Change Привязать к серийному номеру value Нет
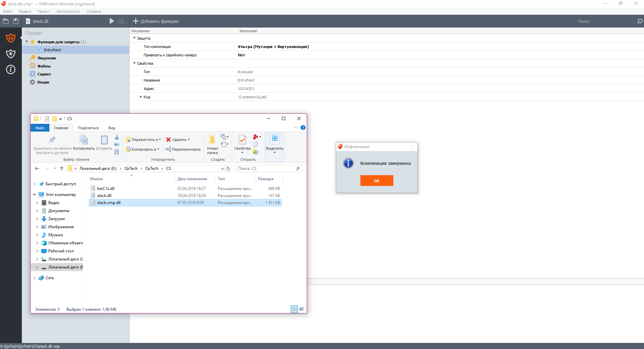644x349 pixels. [x=241, y=55]
